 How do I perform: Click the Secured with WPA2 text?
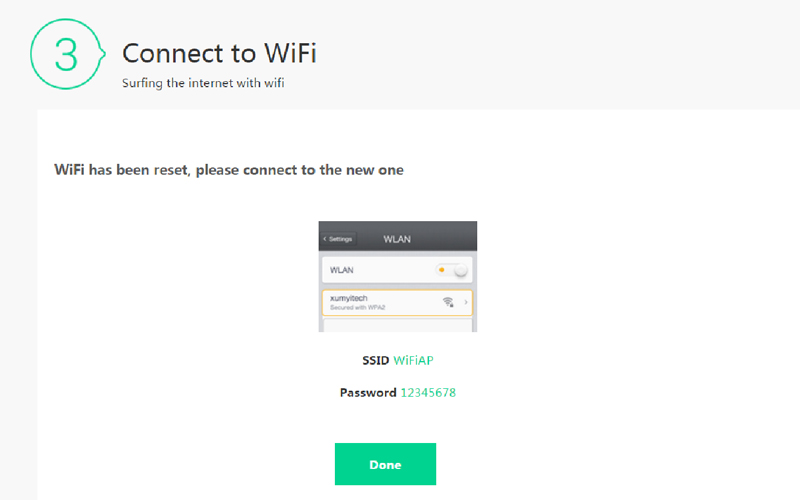click(357, 308)
